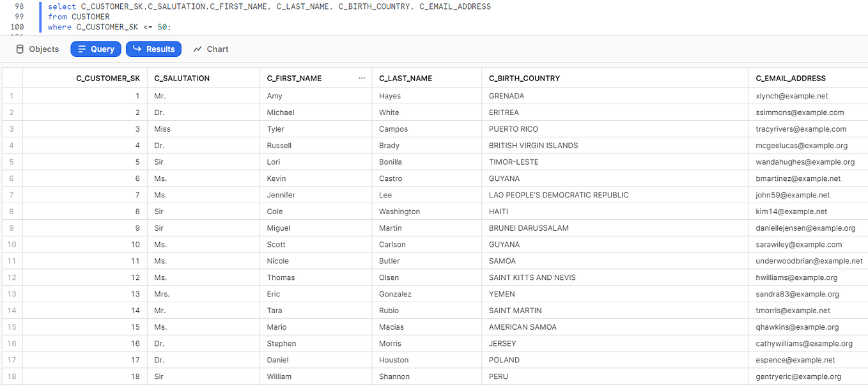Click email 'sarawiley@example.com'
The width and height of the screenshot is (868, 386).
(799, 245)
